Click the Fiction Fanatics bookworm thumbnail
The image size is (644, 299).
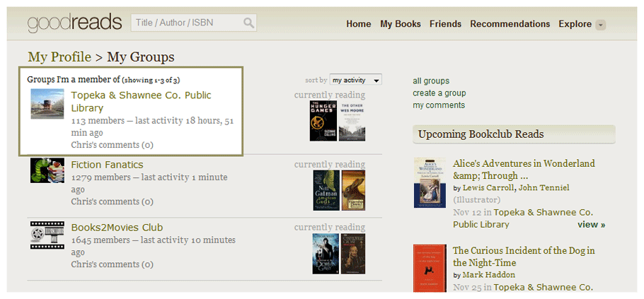[x=47, y=170]
